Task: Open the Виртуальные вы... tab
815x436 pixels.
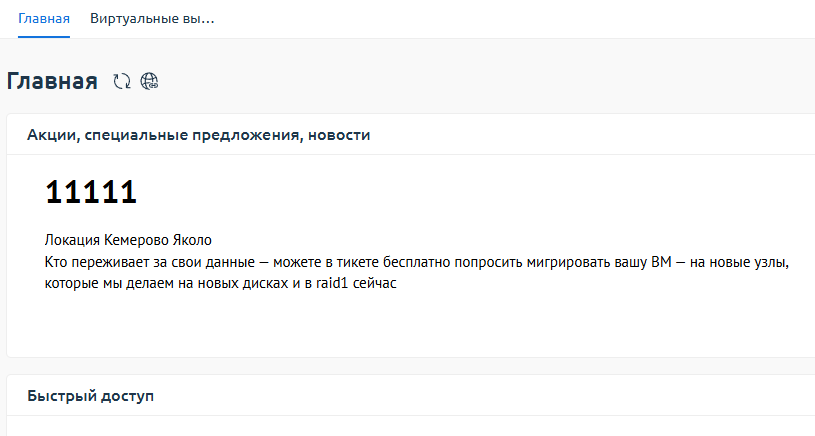Action: pos(152,19)
